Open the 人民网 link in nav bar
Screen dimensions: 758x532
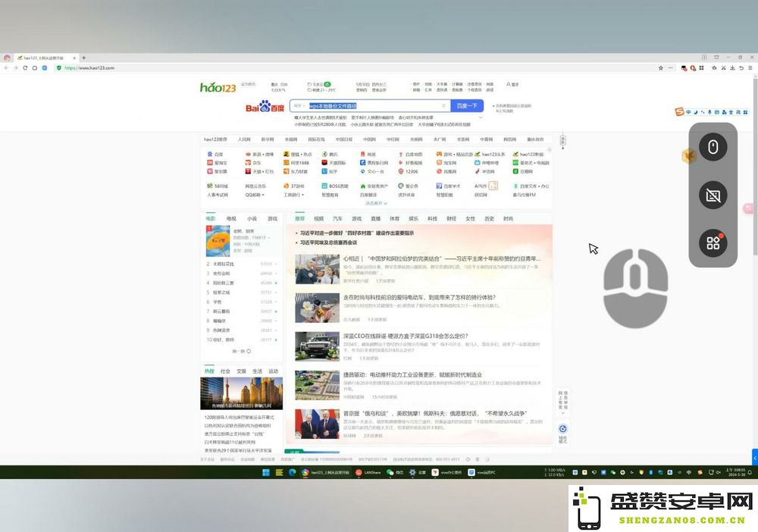244,139
